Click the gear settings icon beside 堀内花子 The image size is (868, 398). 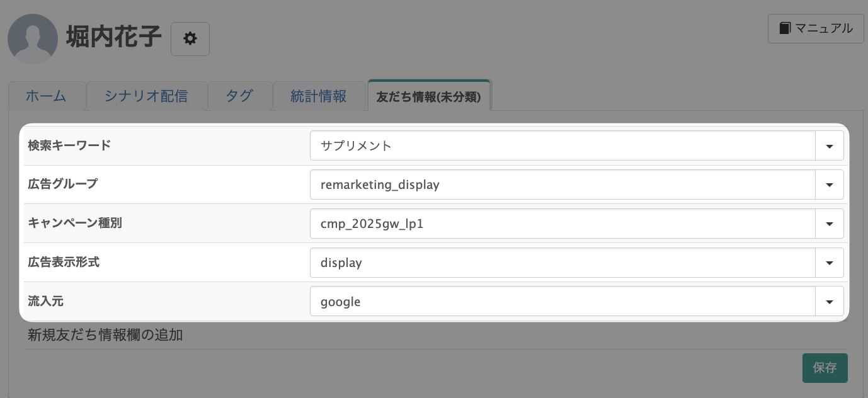(190, 39)
